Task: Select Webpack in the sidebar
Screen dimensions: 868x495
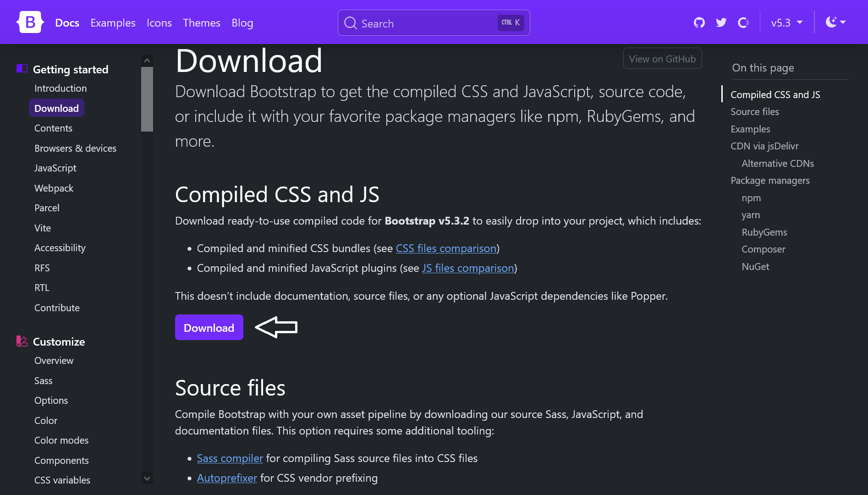Action: pyautogui.click(x=54, y=188)
